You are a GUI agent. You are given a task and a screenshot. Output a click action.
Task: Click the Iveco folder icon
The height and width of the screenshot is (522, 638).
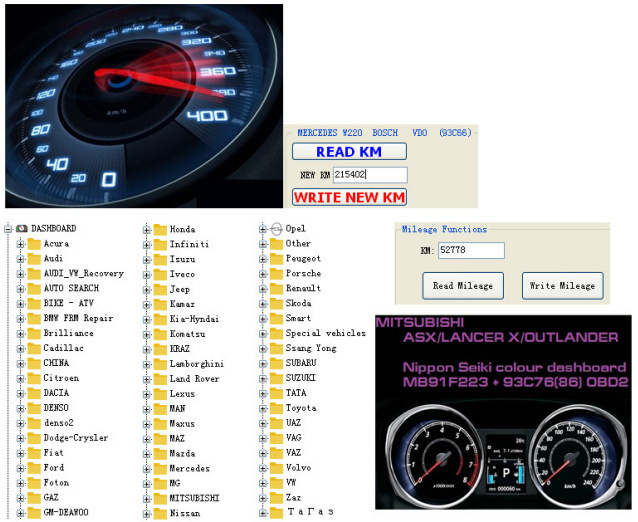(160, 275)
